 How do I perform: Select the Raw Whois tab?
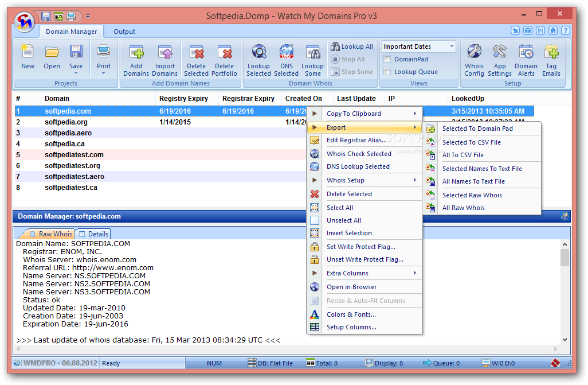[50, 234]
